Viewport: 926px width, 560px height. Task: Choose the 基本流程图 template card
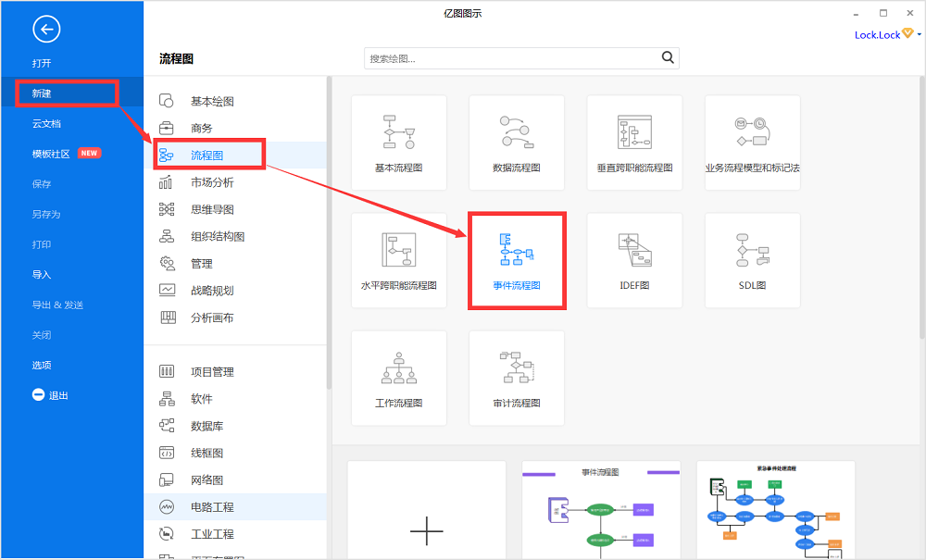[x=398, y=143]
